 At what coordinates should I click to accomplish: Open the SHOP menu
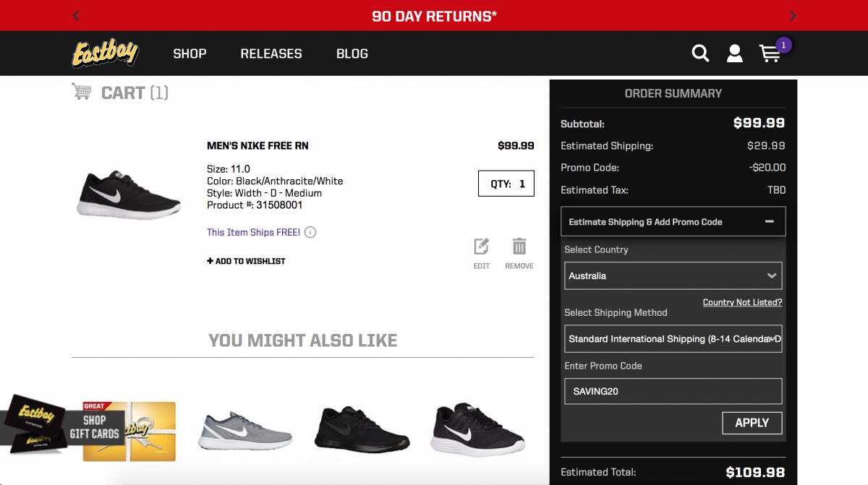(x=190, y=53)
